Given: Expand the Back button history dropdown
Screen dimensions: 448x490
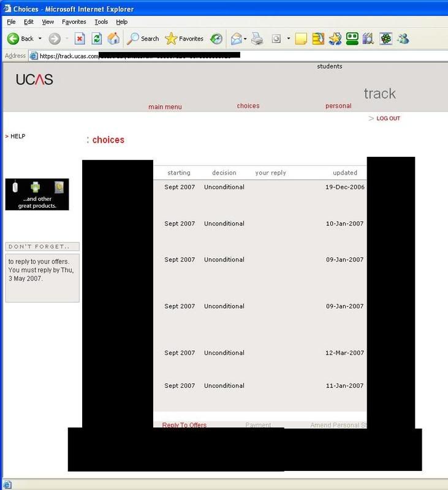Looking at the screenshot, I should [40, 39].
